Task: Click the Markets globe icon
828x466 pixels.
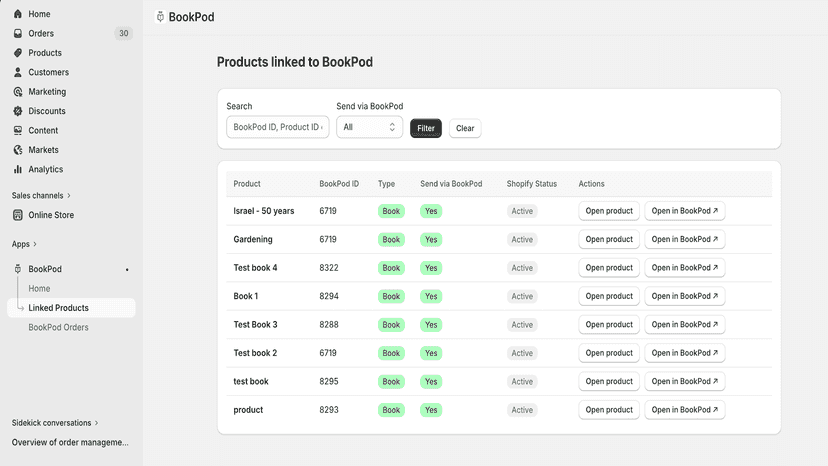Action: point(18,150)
